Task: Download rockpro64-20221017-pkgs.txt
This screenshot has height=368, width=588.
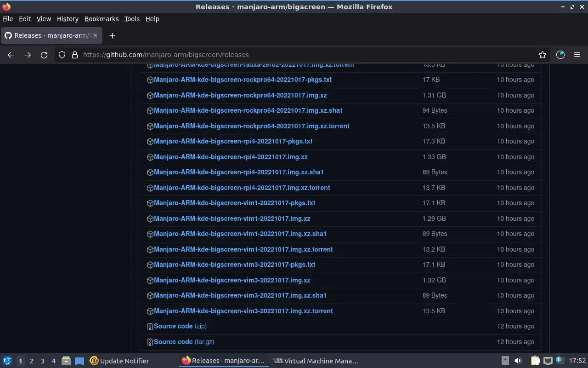Action: pos(243,80)
